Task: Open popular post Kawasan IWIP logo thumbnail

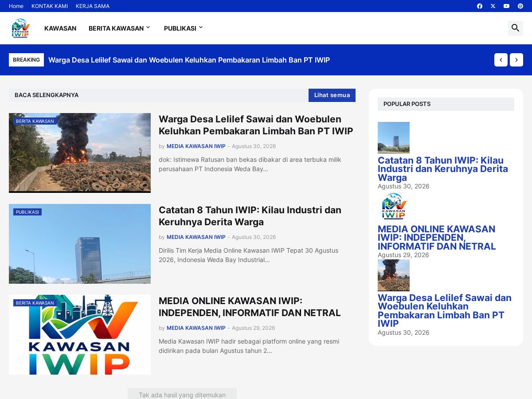Action: 394,207
